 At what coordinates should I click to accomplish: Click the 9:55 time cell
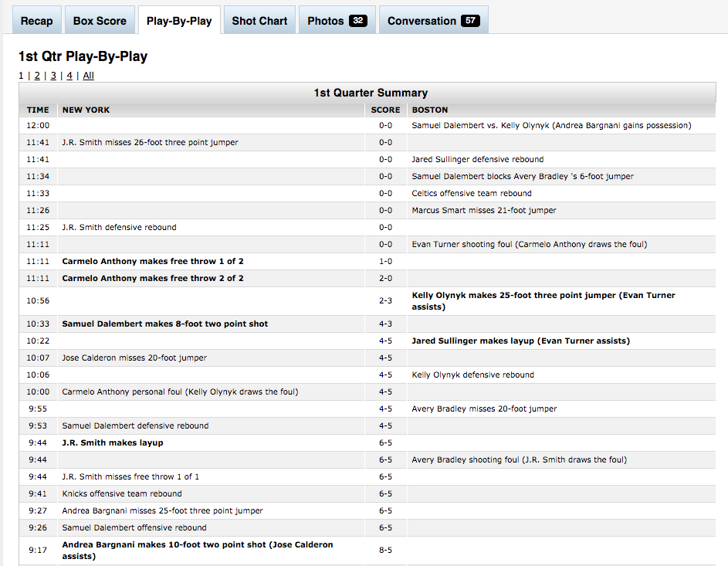[38, 409]
